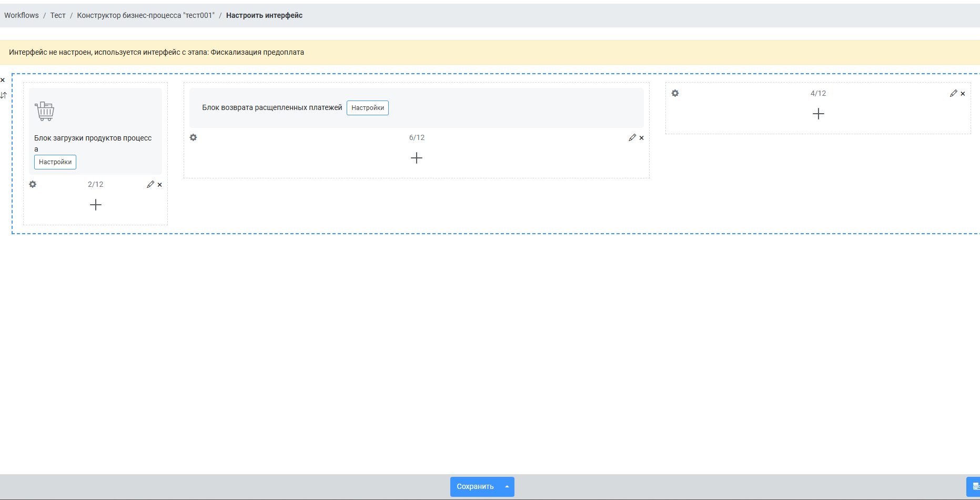Open Настройки for Блок загрузки продуктов процесса
980x500 pixels.
point(55,162)
